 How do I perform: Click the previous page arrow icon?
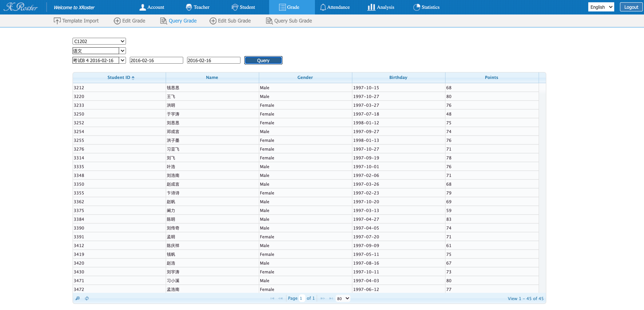[281, 298]
